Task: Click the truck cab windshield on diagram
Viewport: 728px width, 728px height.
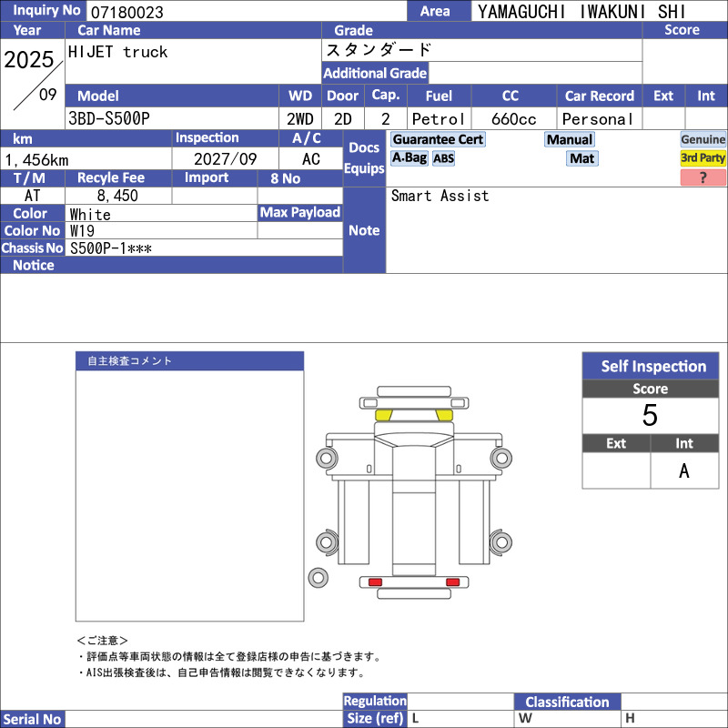Action: coord(414,440)
